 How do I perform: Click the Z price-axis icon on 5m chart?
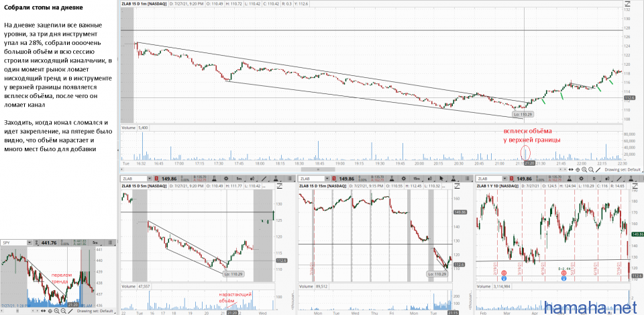point(280,186)
